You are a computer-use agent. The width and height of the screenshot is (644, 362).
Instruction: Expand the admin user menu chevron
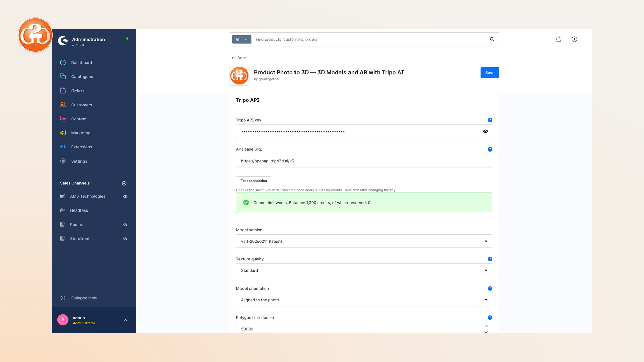(125, 320)
